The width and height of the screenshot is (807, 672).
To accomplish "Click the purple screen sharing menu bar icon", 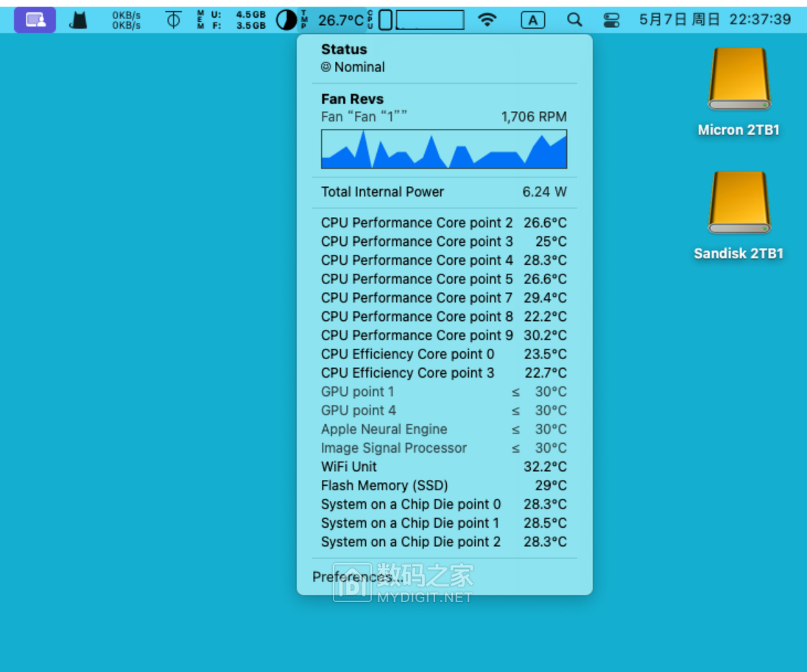I will click(x=35, y=20).
